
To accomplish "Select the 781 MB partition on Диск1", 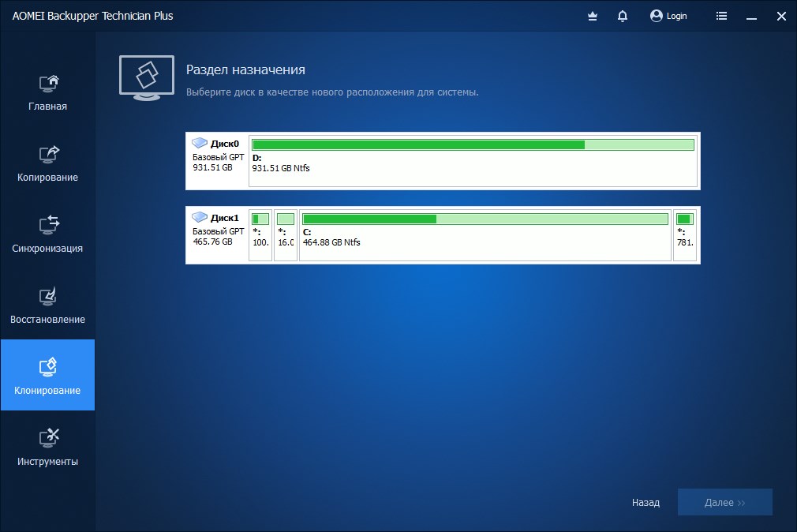I will [685, 235].
